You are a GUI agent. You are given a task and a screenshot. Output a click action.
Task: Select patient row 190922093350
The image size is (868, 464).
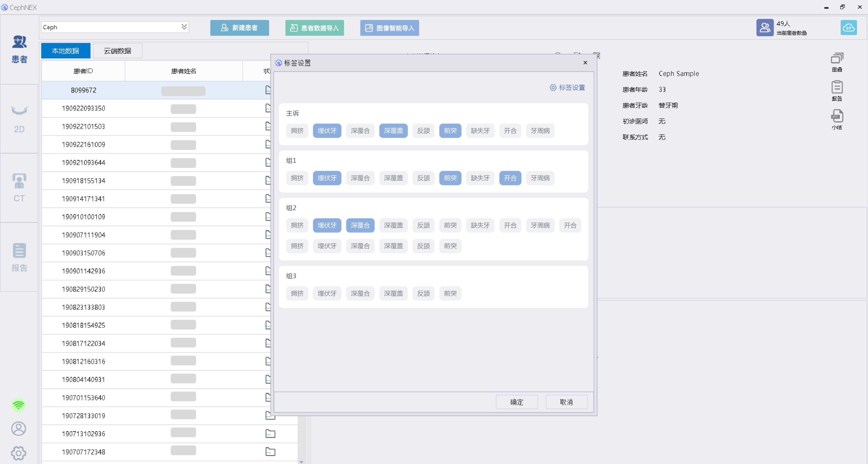pyautogui.click(x=84, y=108)
